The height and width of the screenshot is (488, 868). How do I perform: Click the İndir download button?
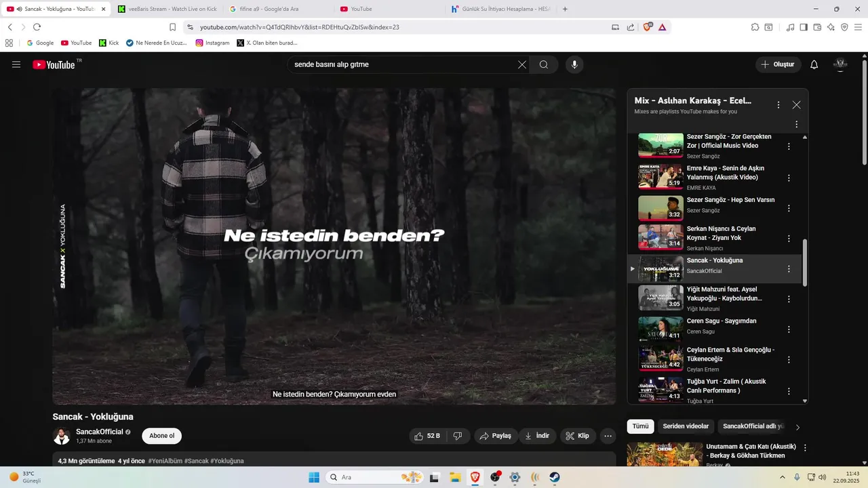[537, 436]
